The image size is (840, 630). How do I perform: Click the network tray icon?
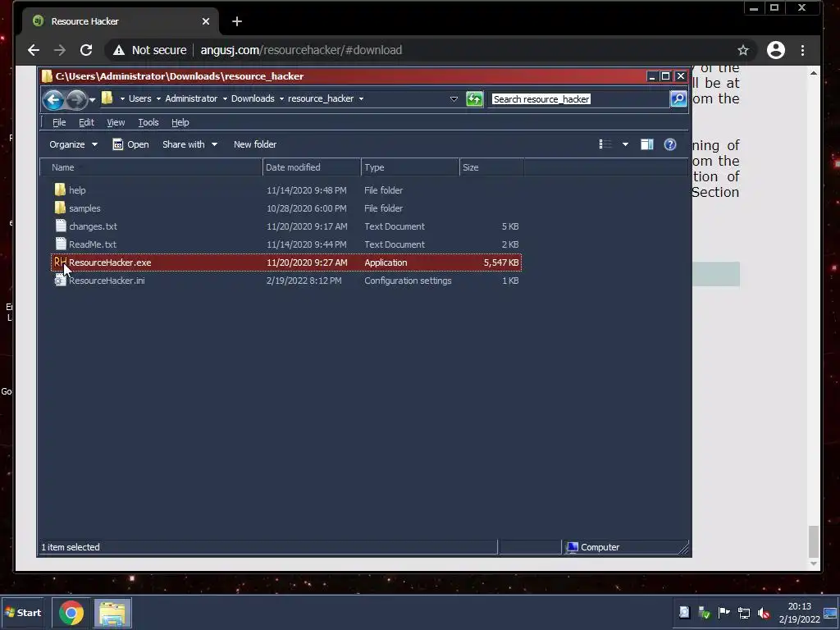[x=743, y=613]
